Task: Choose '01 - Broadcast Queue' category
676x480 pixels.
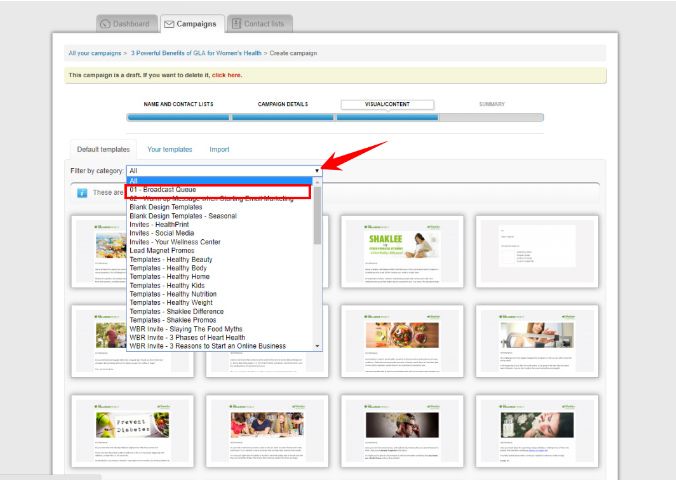Action: coord(218,190)
